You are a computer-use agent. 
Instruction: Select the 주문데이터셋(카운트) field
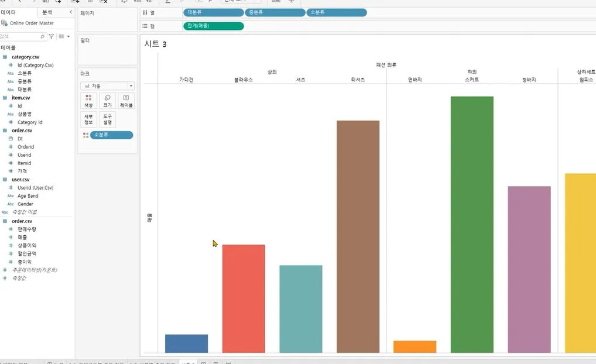pyautogui.click(x=35, y=270)
